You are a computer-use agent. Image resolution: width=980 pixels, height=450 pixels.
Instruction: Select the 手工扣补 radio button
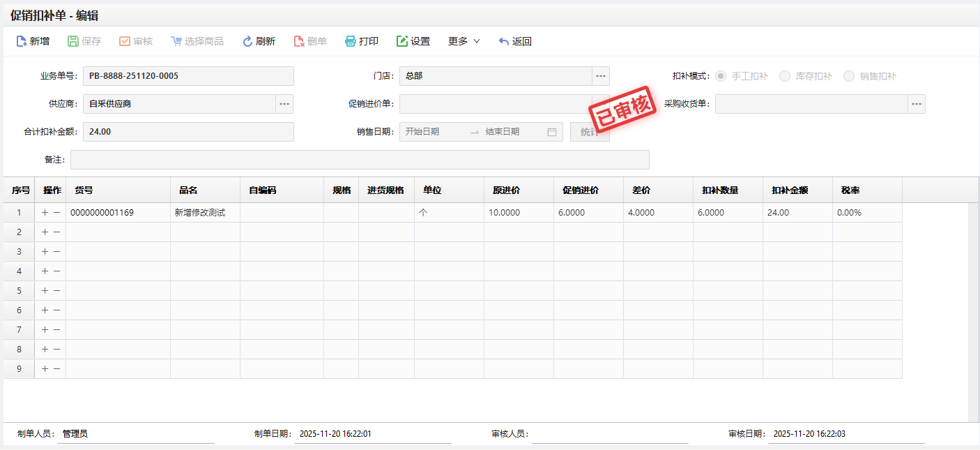[x=721, y=76]
